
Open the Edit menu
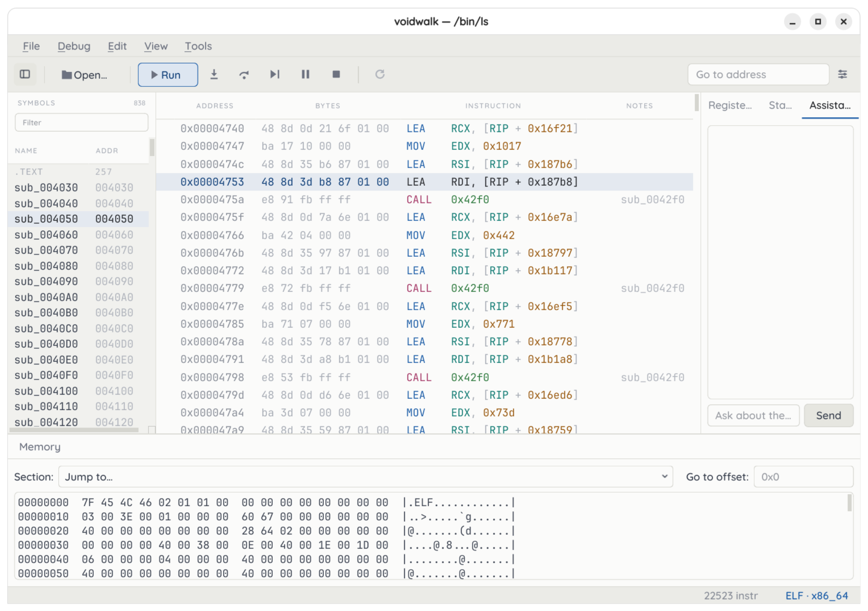click(117, 46)
